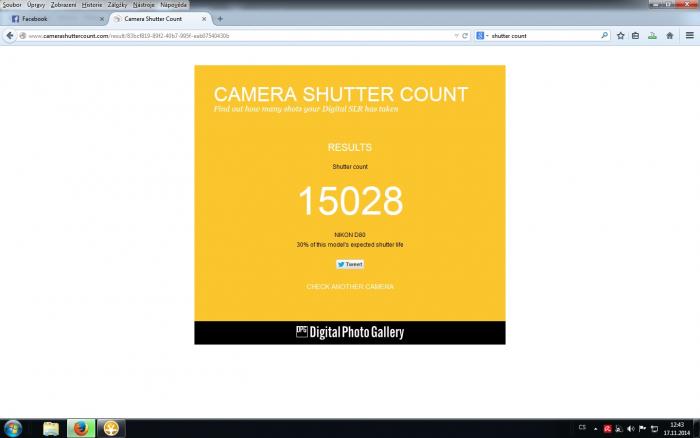The width and height of the screenshot is (700, 438).
Task: Go to the home page icon
Action: (x=670, y=36)
